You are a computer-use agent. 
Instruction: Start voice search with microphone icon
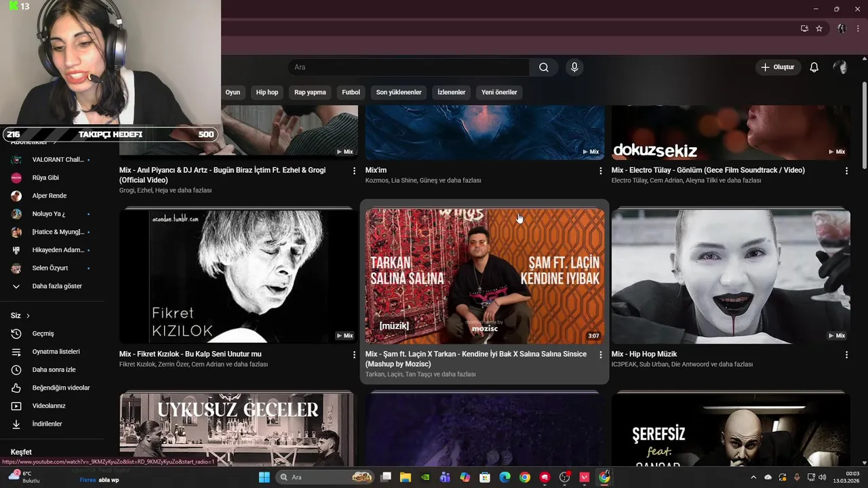tap(574, 67)
